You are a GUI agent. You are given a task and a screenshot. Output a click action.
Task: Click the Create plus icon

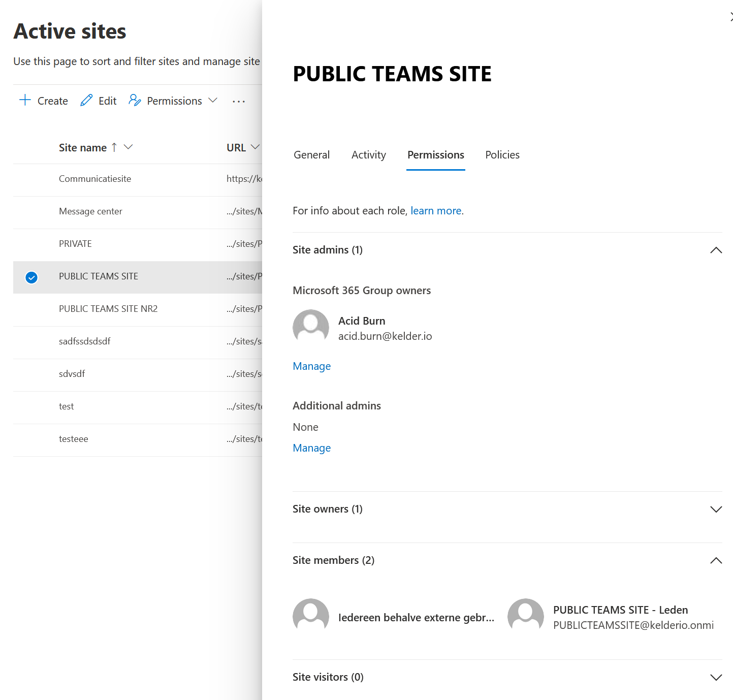[25, 100]
